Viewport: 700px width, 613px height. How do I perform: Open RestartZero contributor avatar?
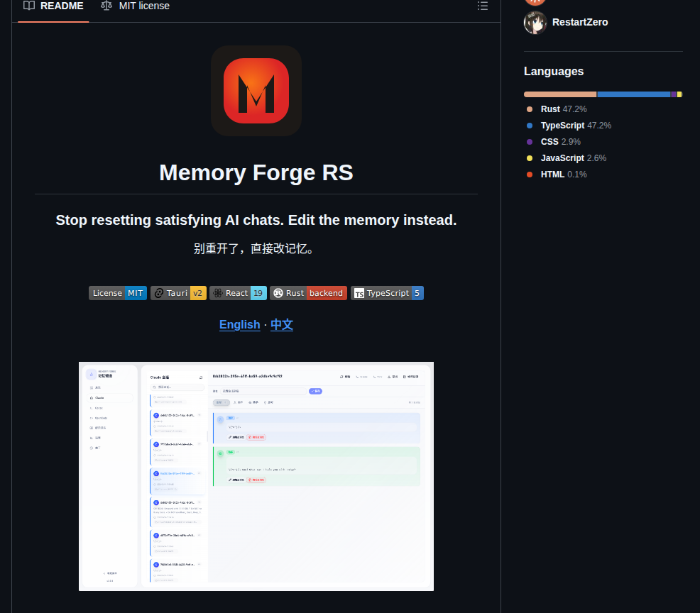tap(535, 23)
